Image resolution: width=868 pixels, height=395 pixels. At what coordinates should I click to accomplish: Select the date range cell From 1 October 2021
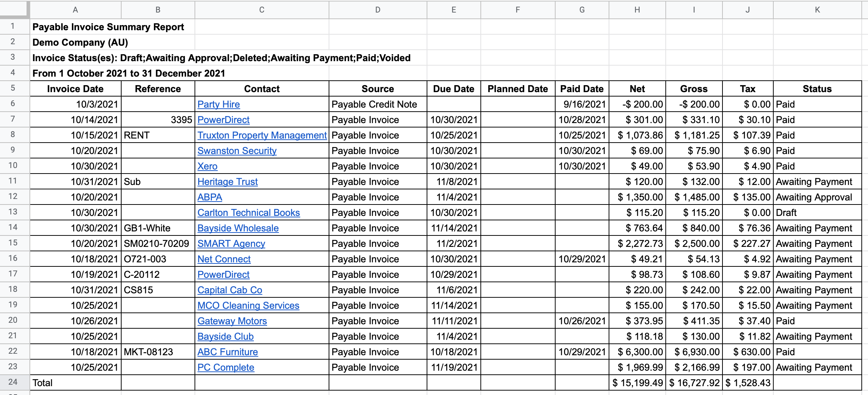pyautogui.click(x=129, y=73)
